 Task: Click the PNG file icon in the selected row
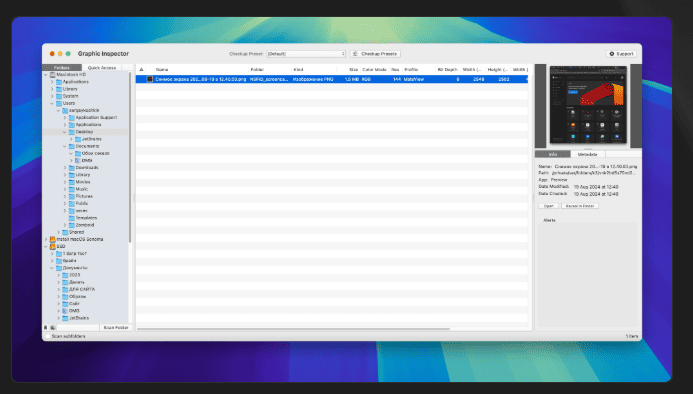(x=150, y=79)
